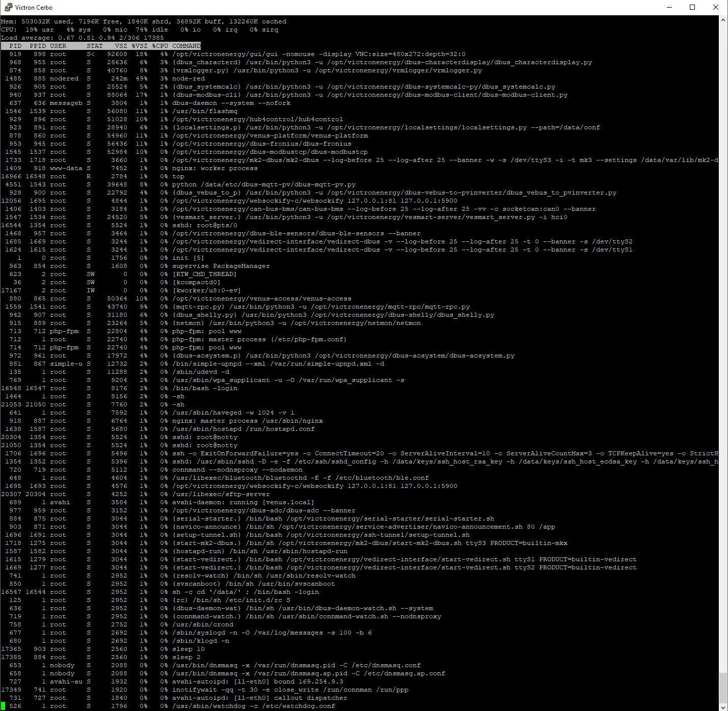Click the STAT column header
Screen dimensions: 728x711
[x=95, y=46]
